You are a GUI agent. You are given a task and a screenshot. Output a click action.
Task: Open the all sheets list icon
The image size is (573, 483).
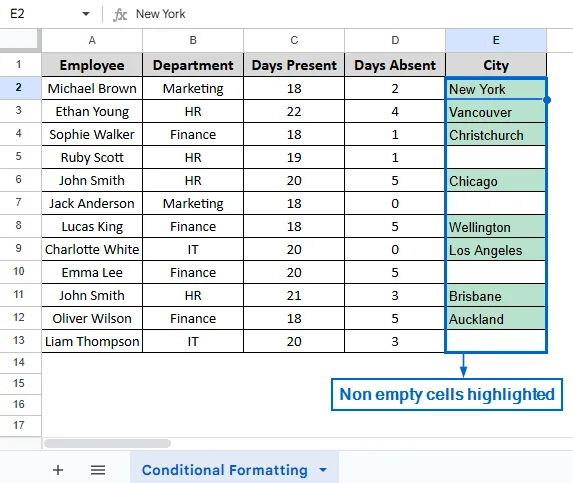click(98, 470)
